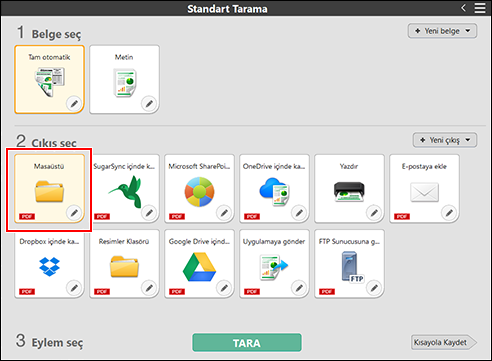Edit the Tam otomatik document profile
This screenshot has height=361, width=492.
click(74, 104)
